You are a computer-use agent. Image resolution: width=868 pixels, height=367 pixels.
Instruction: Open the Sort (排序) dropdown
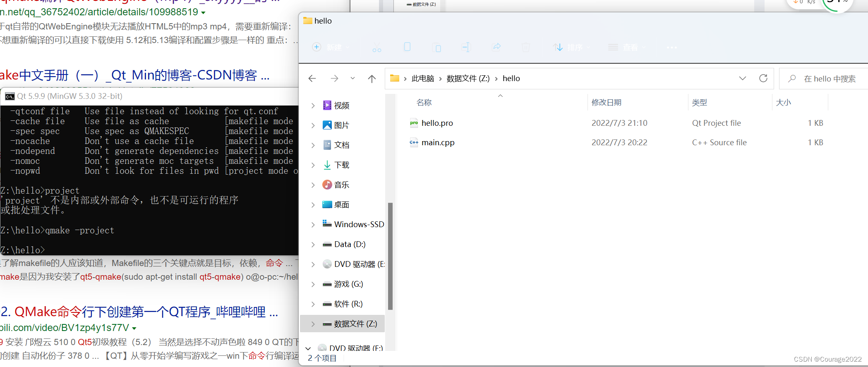(572, 48)
